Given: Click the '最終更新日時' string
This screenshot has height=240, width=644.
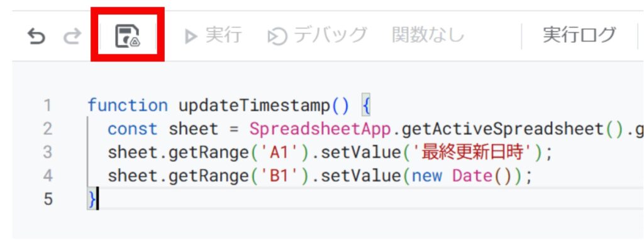Looking at the screenshot, I should (x=478, y=152).
